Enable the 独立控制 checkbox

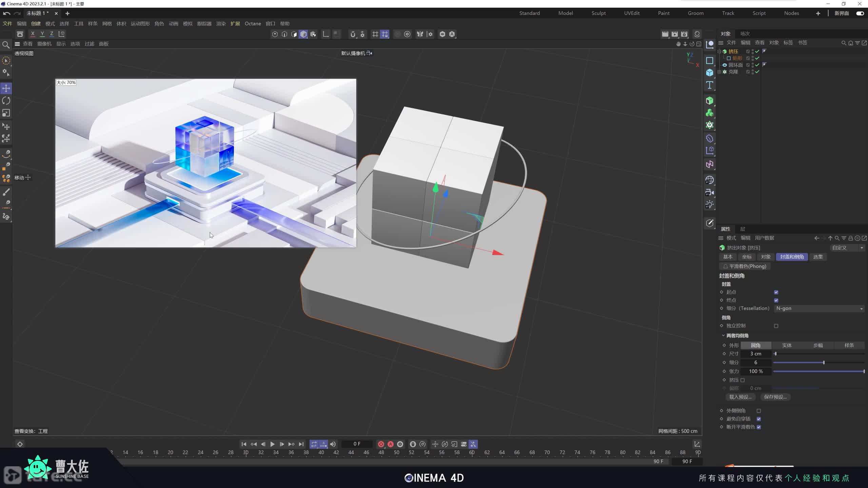click(776, 326)
